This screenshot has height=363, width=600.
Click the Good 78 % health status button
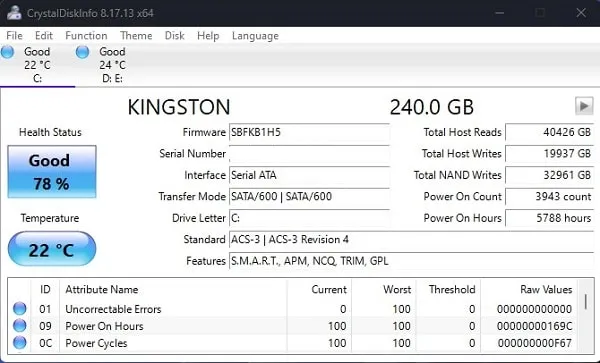click(52, 172)
